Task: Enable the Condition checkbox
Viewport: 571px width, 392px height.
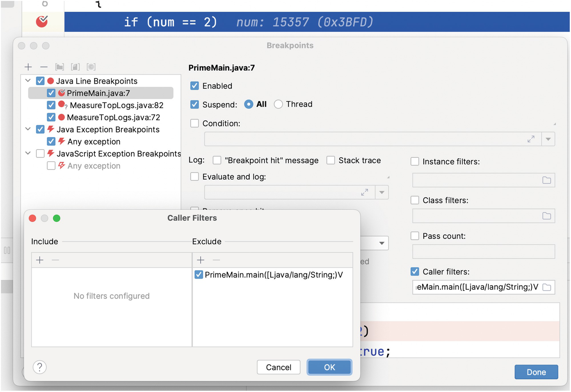Action: 195,123
